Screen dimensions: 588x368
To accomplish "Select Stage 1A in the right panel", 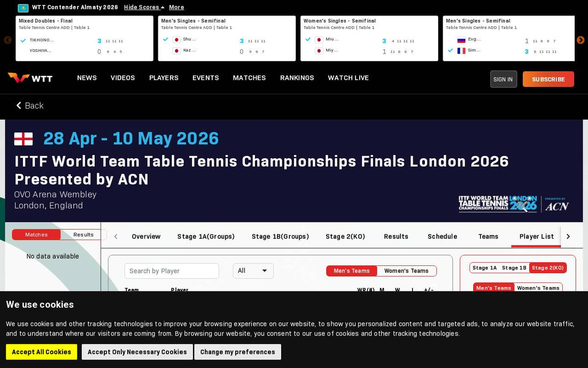I will [484, 268].
